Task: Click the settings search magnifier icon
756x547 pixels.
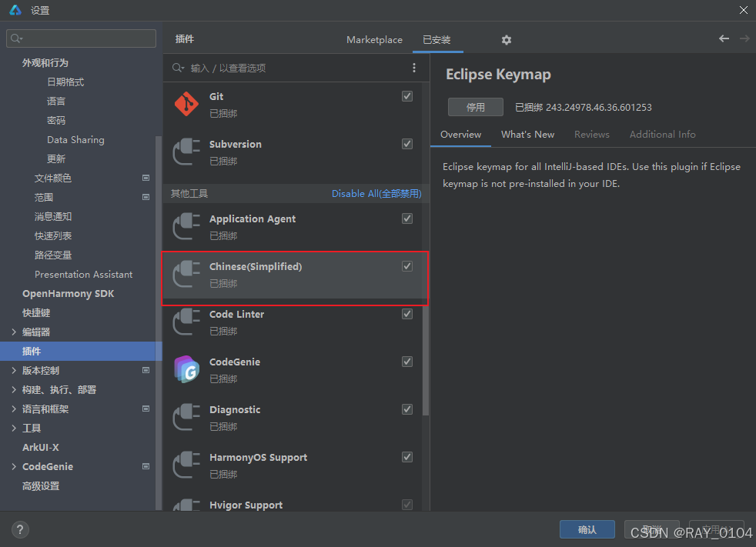Action: 16,38
